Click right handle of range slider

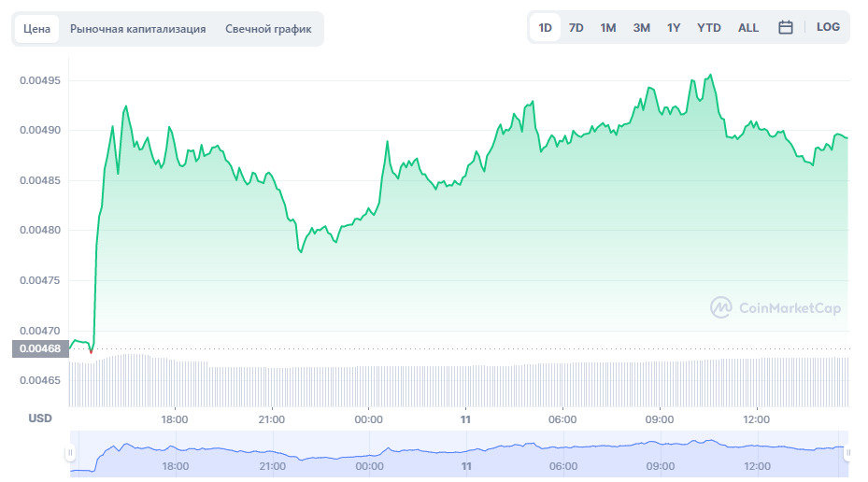(x=847, y=453)
